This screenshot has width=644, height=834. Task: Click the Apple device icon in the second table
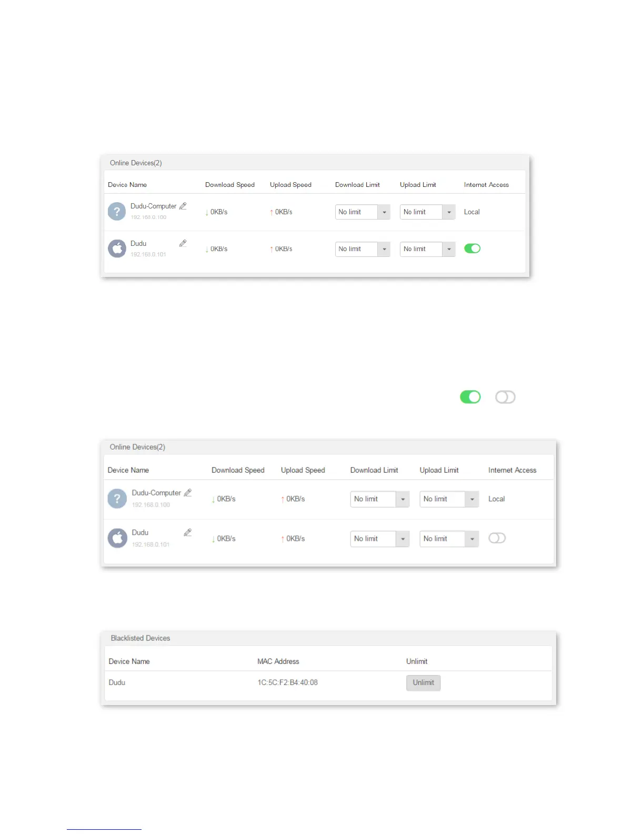click(x=117, y=538)
